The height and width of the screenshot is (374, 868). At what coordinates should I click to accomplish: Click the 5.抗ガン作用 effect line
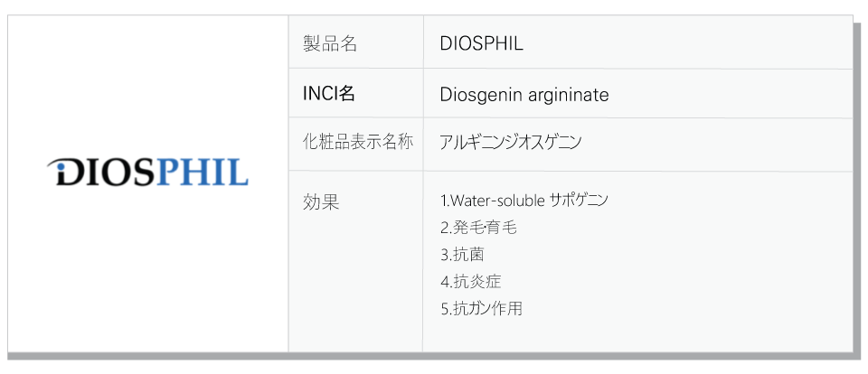pos(481,309)
